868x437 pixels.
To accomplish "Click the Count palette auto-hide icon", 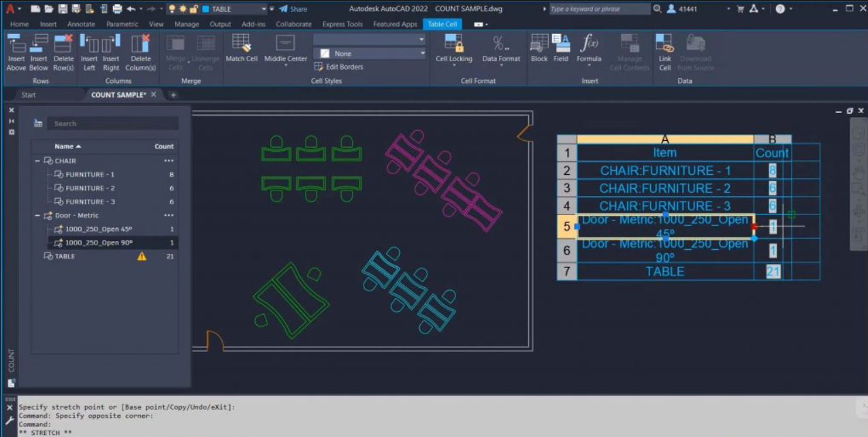I will click(12, 120).
